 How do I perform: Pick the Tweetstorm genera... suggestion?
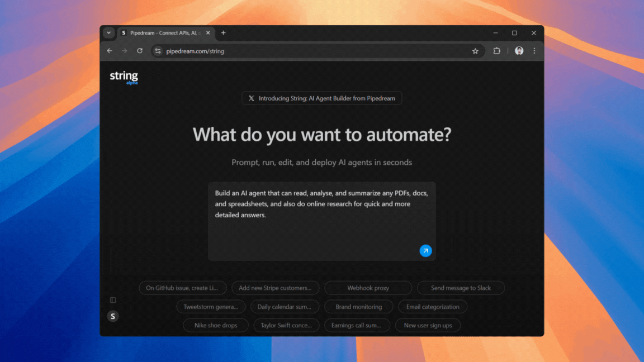[x=211, y=307]
